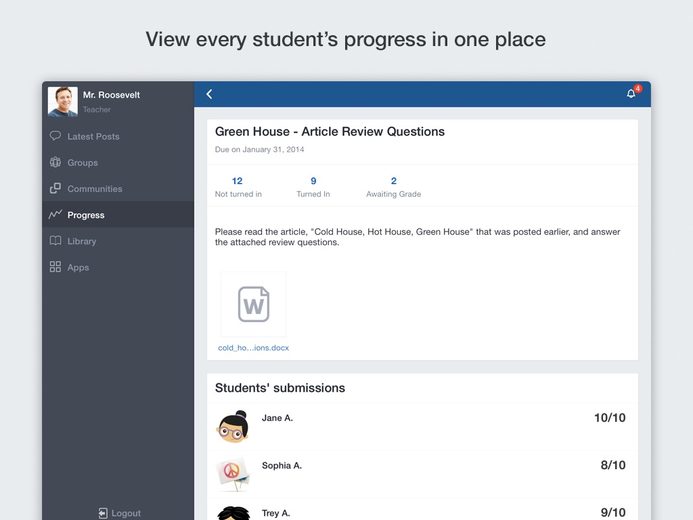
Task: Select Progress in the sidebar
Action: click(x=118, y=215)
